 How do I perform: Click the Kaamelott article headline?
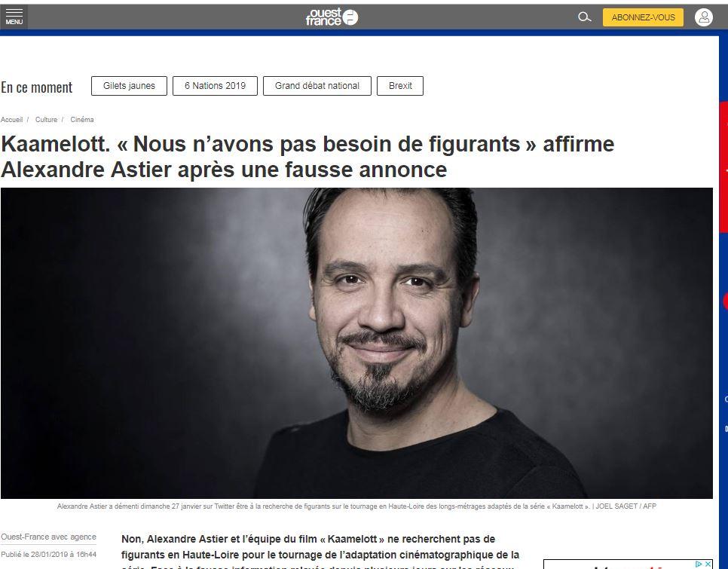(x=307, y=157)
